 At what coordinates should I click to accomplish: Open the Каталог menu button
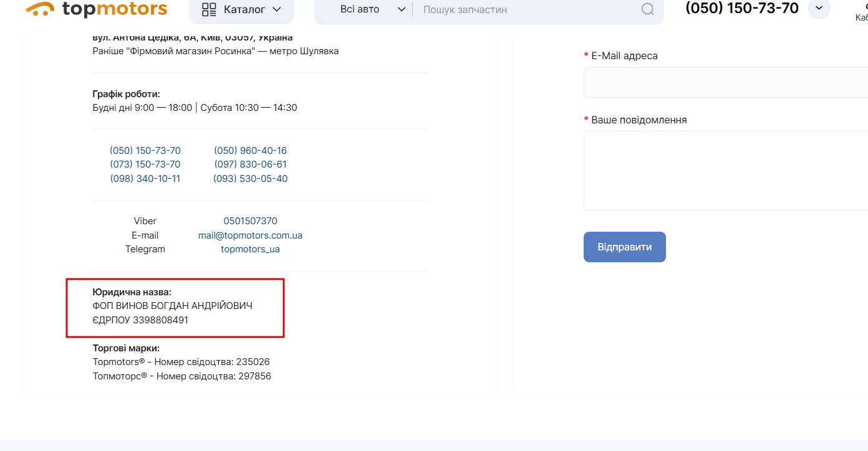[x=241, y=10]
